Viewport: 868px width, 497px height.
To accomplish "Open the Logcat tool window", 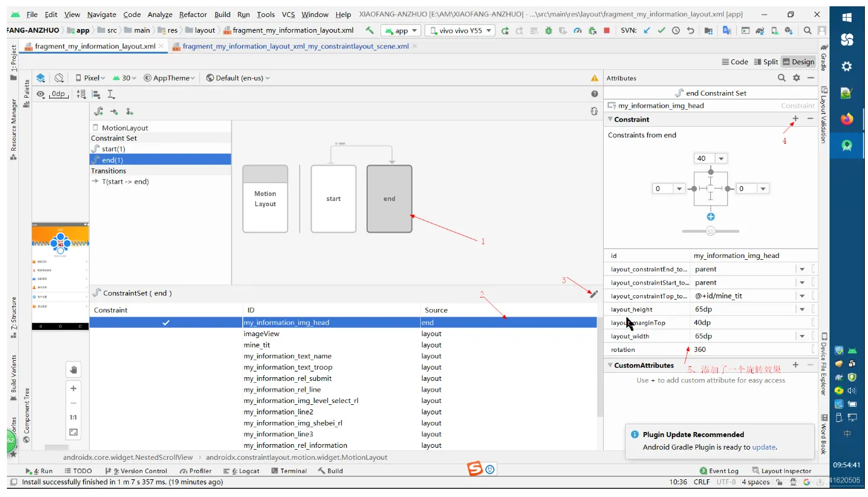I will point(242,471).
